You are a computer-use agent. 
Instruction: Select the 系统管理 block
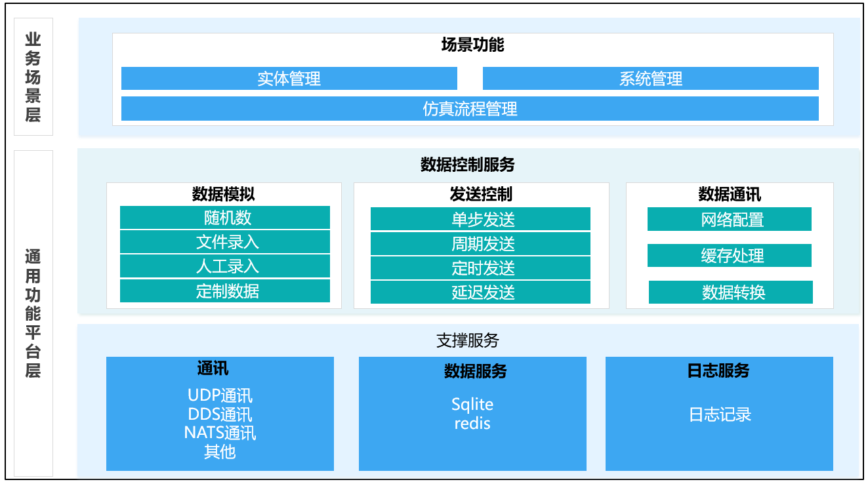pyautogui.click(x=650, y=79)
